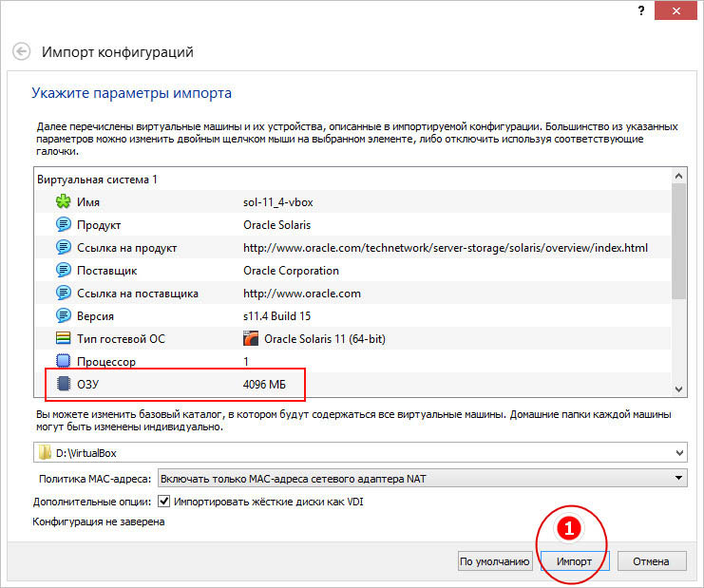Select the Тип гостевой ОС row label
704x588 pixels.
[x=121, y=338]
